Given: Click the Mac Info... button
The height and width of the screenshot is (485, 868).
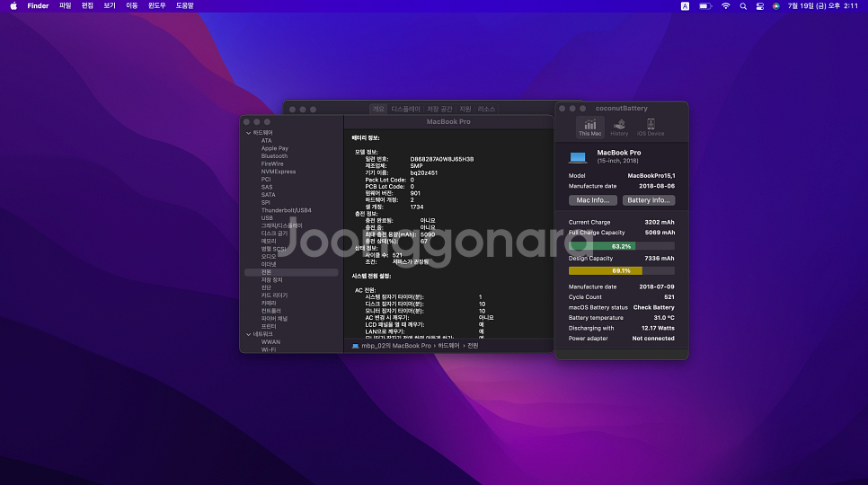Looking at the screenshot, I should click(592, 200).
